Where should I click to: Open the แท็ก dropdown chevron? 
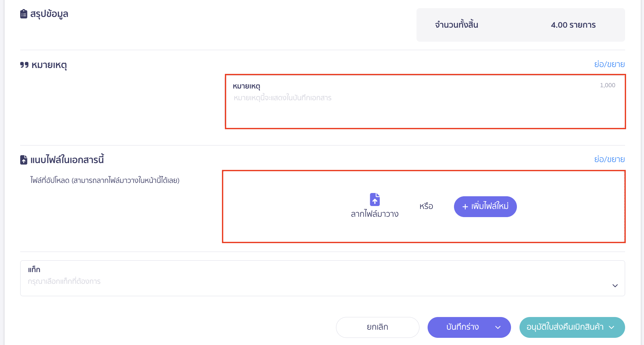615,286
